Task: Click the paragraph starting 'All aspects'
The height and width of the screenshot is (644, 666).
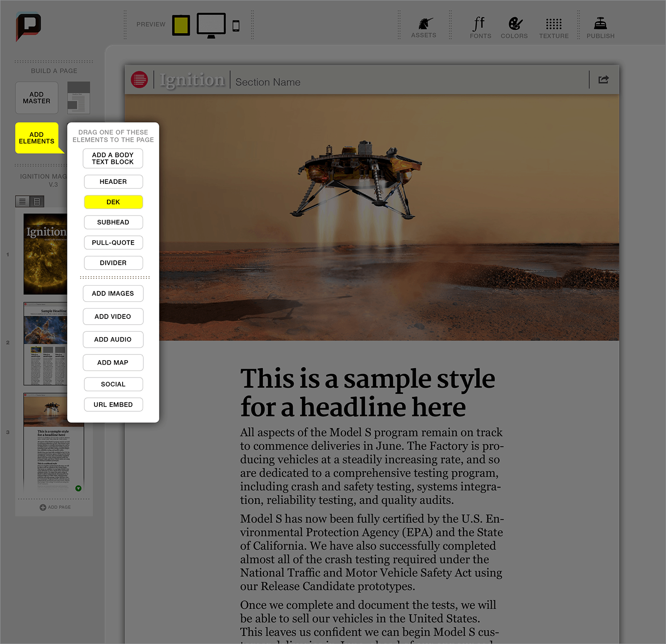Action: (372, 466)
